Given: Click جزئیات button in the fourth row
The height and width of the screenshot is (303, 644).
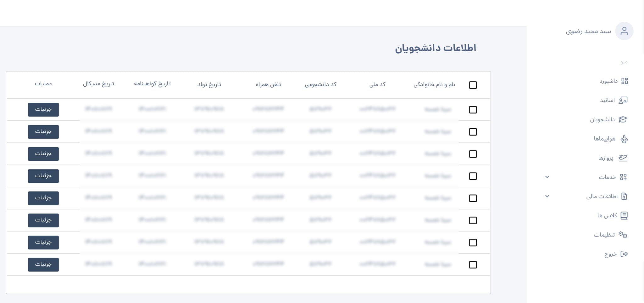Looking at the screenshot, I should (43, 176).
